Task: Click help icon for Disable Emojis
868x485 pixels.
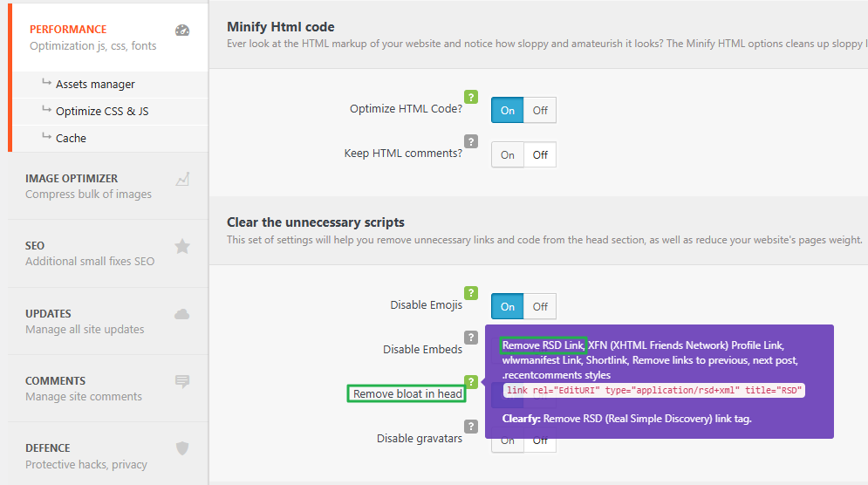Action: click(x=471, y=293)
